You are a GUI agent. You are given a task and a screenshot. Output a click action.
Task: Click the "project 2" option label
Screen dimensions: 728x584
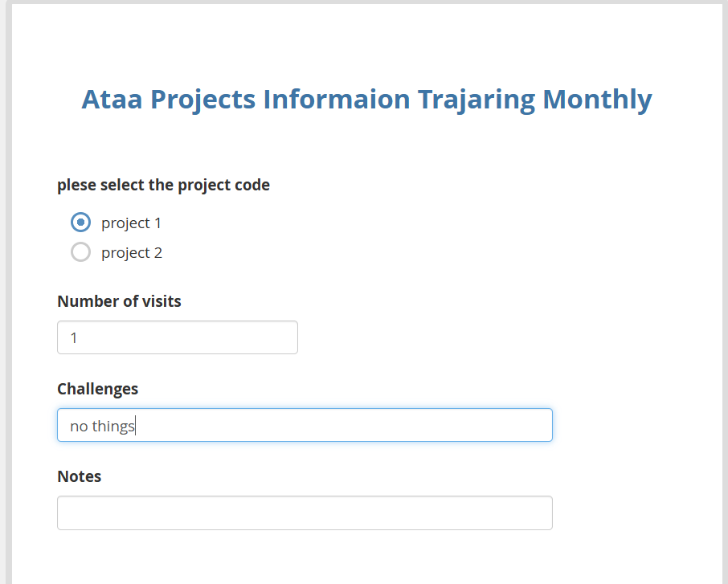click(x=132, y=253)
